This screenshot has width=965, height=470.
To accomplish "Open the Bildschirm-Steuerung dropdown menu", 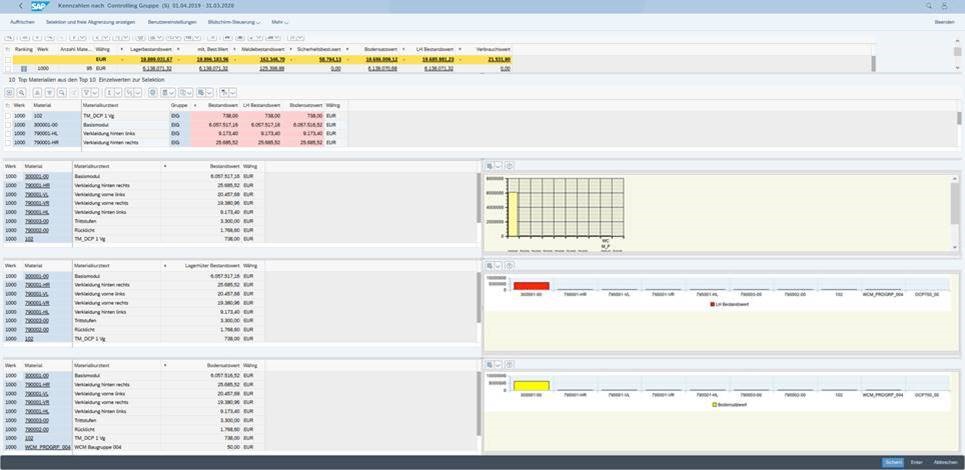I will 235,21.
